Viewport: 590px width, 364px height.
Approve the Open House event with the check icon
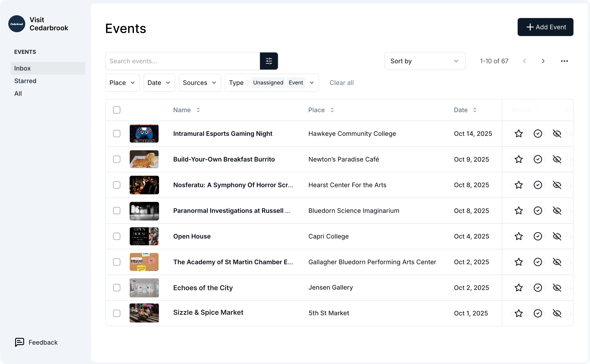tap(538, 236)
